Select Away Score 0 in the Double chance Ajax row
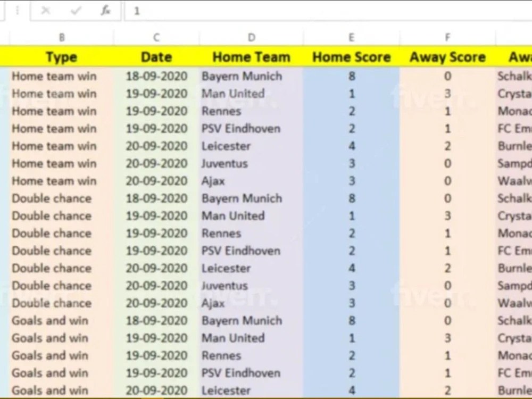 (447, 303)
